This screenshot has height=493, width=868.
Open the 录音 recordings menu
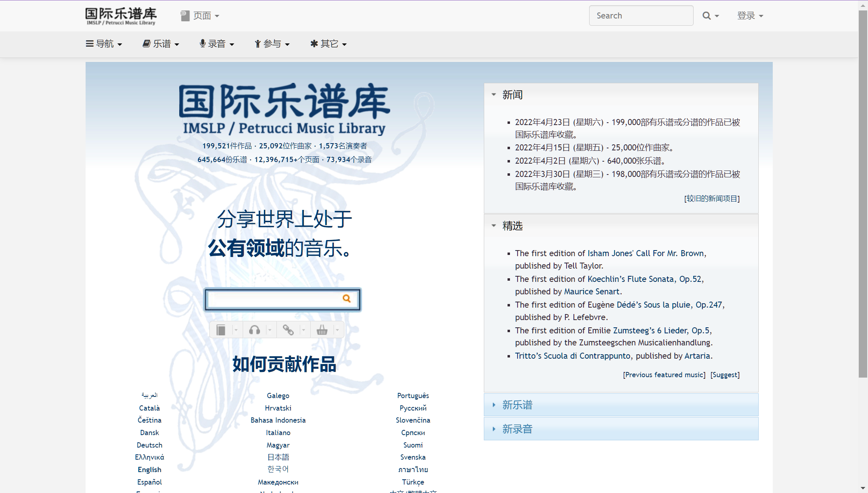coord(217,44)
